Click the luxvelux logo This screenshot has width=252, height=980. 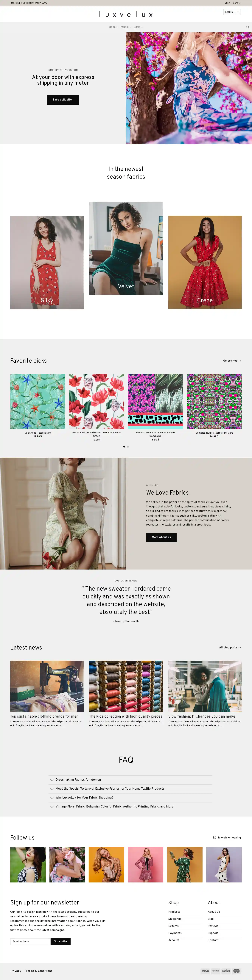(x=126, y=15)
